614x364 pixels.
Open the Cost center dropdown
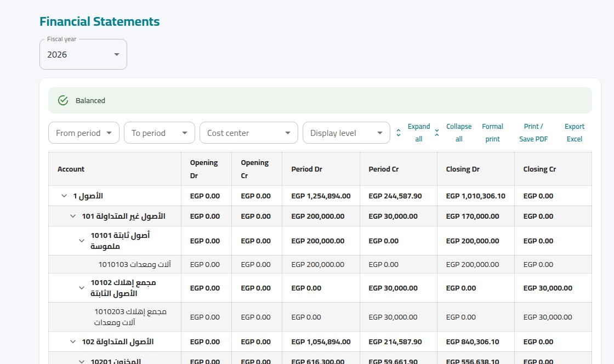249,133
